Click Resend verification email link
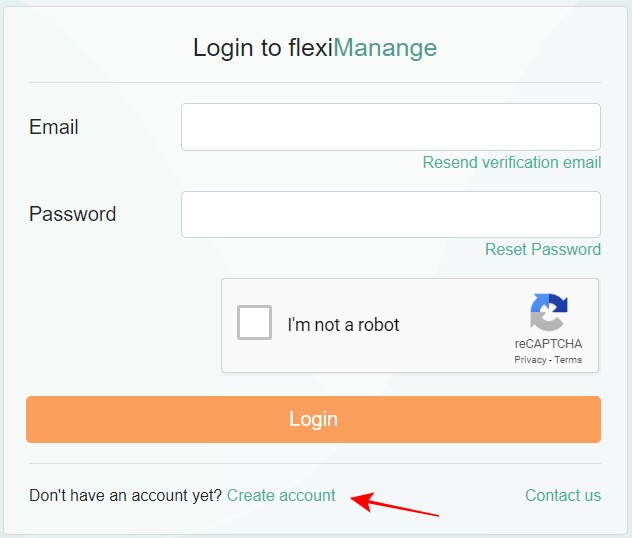This screenshot has height=538, width=632. coord(511,162)
